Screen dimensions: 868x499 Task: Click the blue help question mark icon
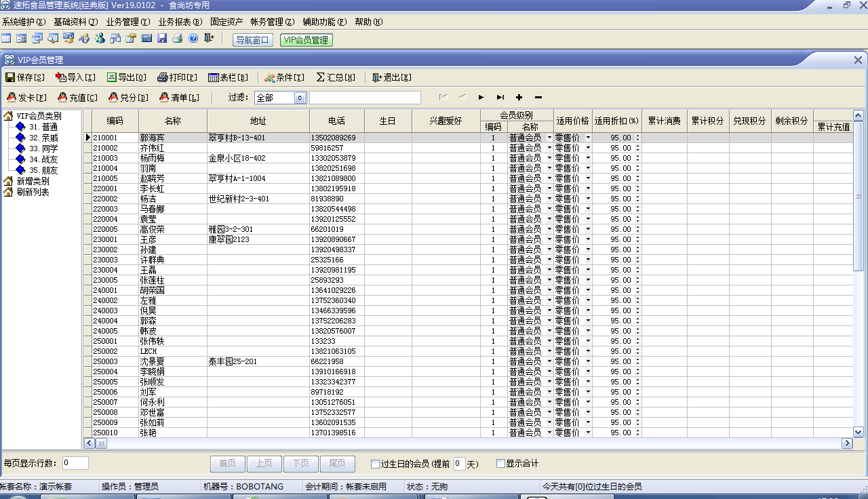193,39
